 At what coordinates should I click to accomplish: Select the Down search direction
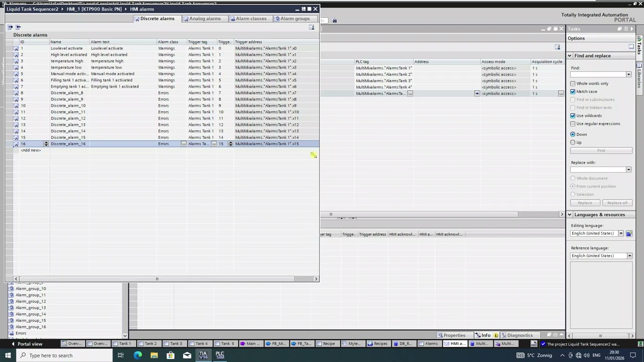tap(573, 134)
